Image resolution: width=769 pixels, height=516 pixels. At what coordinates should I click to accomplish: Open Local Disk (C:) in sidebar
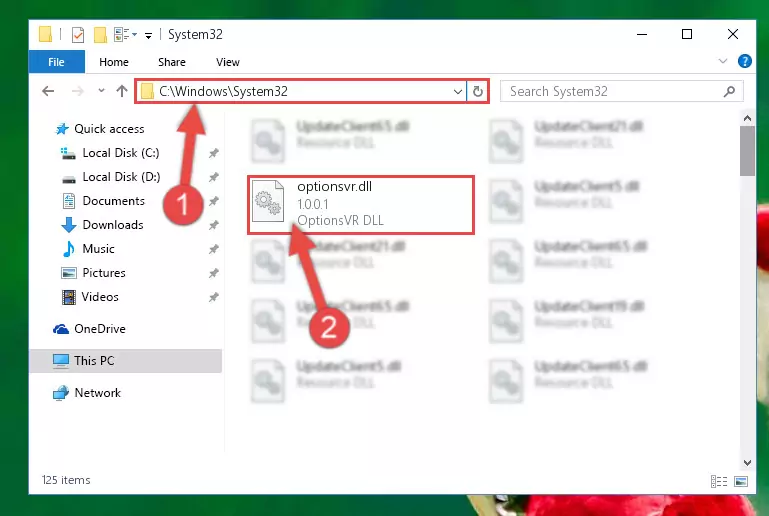pyautogui.click(x=121, y=153)
